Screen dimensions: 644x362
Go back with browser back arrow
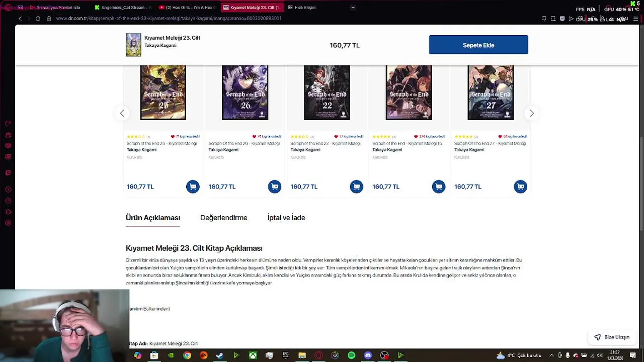[x=20, y=19]
